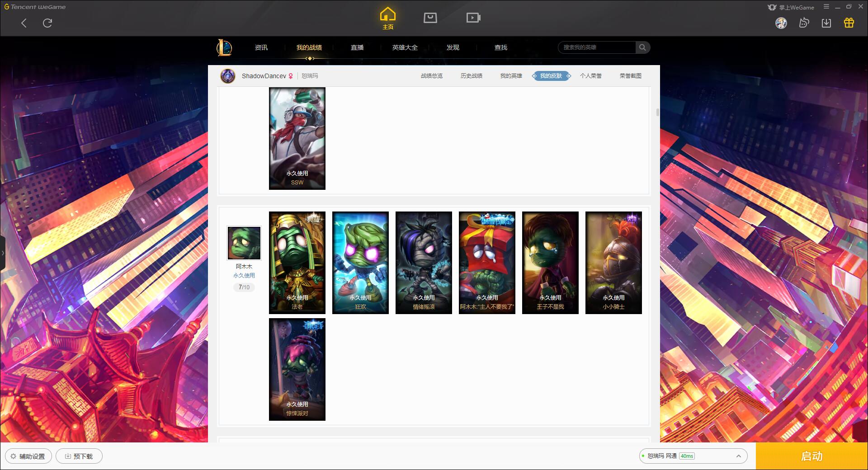Click the ShadowDancev username
This screenshot has height=470, width=868.
264,76
